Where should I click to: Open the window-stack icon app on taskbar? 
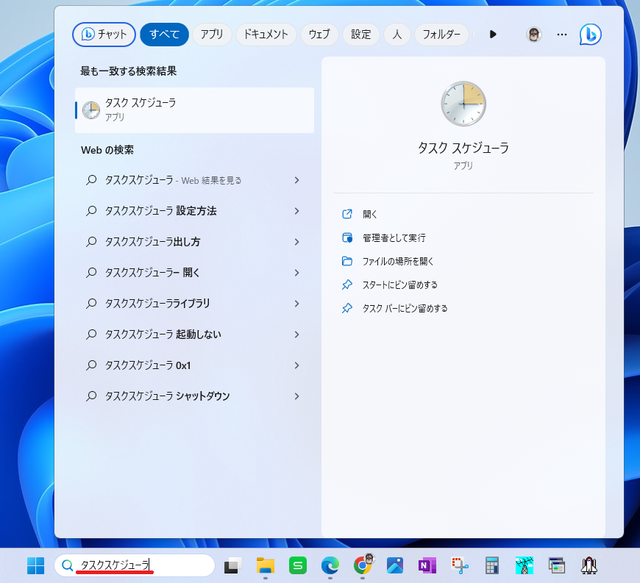(557, 565)
